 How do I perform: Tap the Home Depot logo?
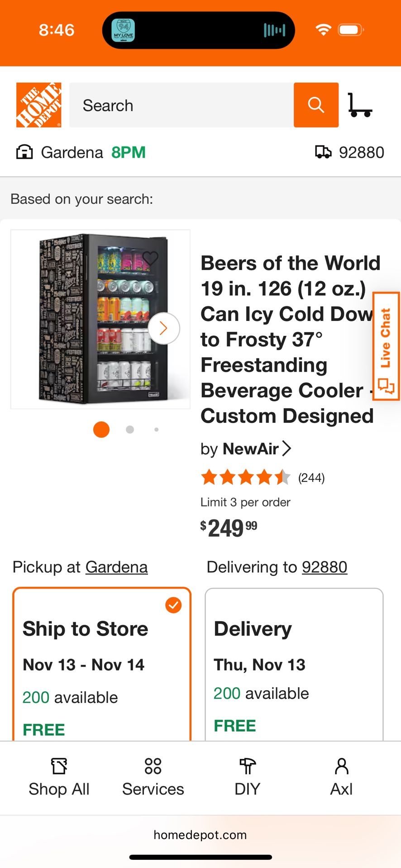click(39, 104)
